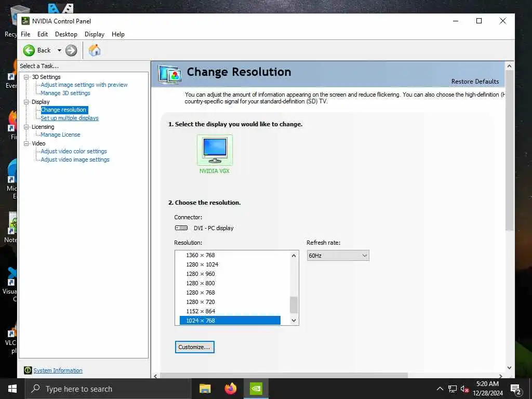Open the Back history dropdown arrow
Image resolution: width=532 pixels, height=399 pixels.
pyautogui.click(x=59, y=50)
